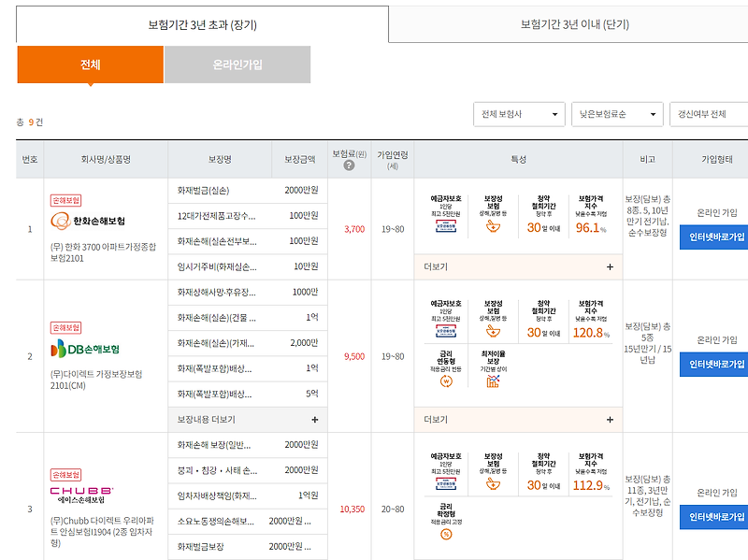Click the 청약철회기간 30일 icon in DB row
This screenshot has width=748, height=560.
[543, 320]
